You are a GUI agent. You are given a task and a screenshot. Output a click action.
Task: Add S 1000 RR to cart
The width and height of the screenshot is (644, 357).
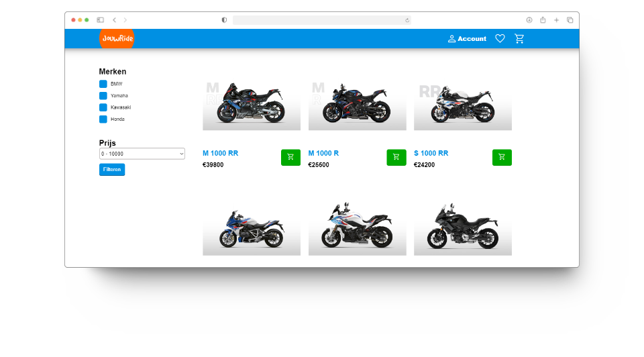[502, 157]
